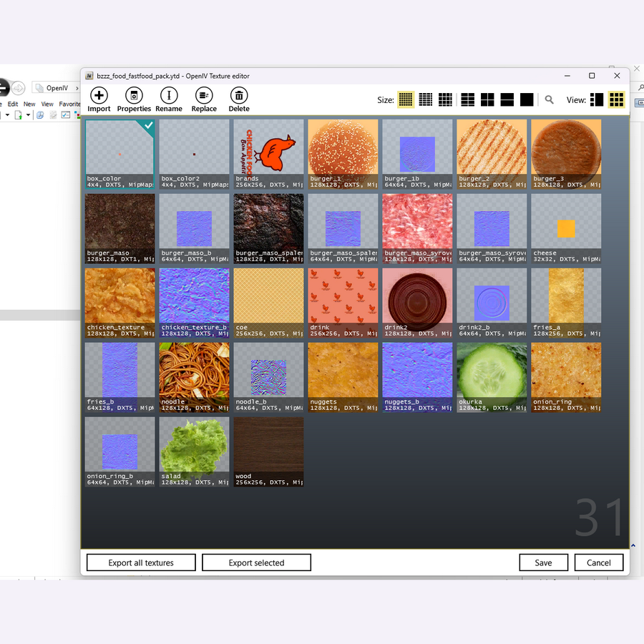Select the chicken_texture_b normal map

click(194, 303)
